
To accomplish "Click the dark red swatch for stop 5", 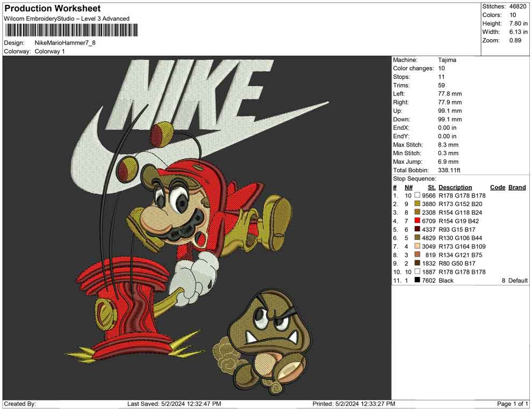I will (x=418, y=229).
